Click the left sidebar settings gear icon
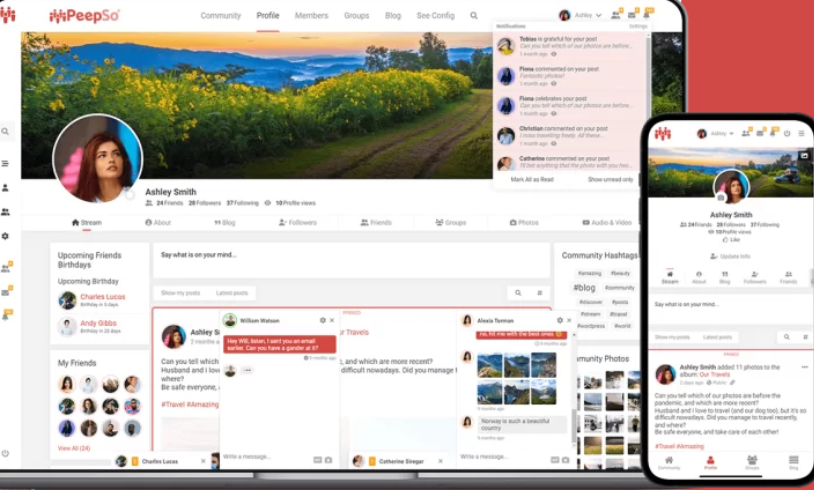 5,236
